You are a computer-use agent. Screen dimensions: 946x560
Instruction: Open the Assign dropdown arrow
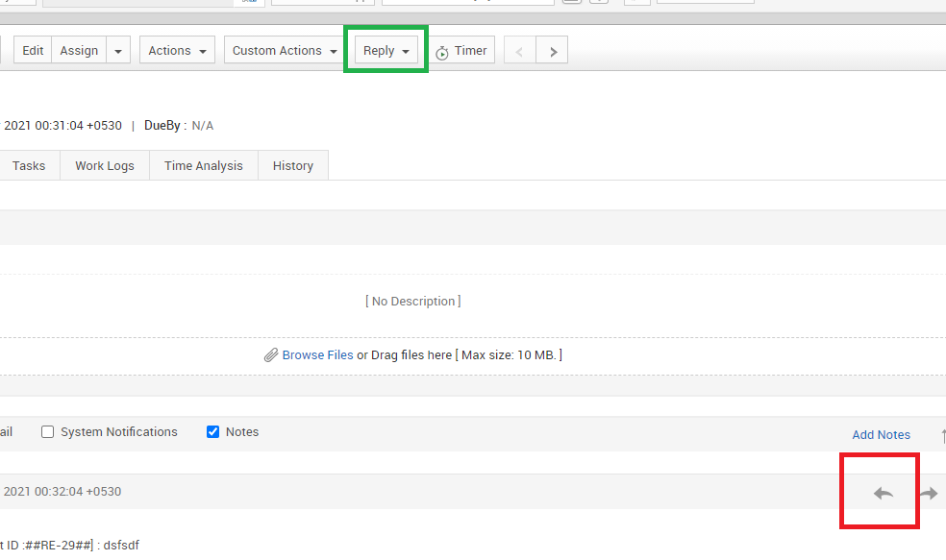(x=118, y=51)
